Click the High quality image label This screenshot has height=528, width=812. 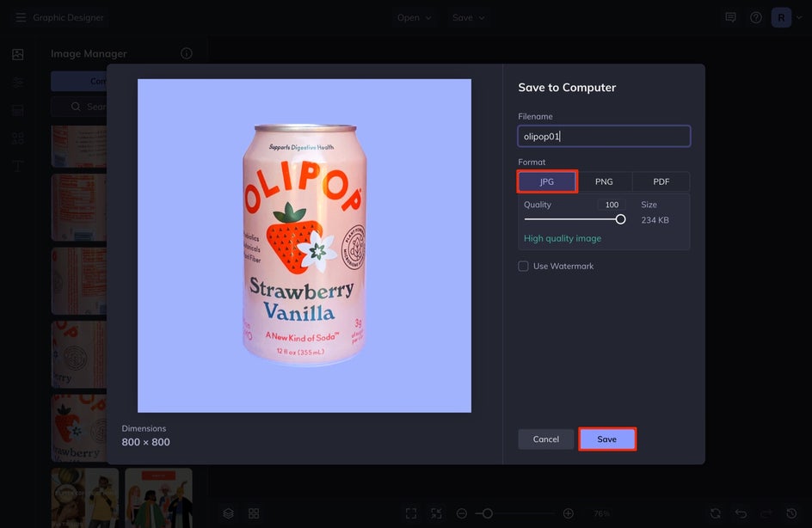[563, 239]
